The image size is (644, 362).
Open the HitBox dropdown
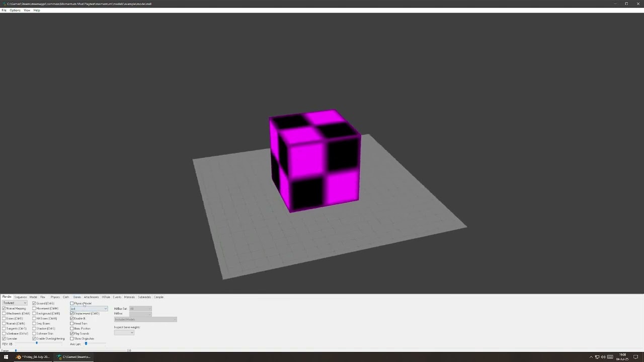tap(140, 314)
